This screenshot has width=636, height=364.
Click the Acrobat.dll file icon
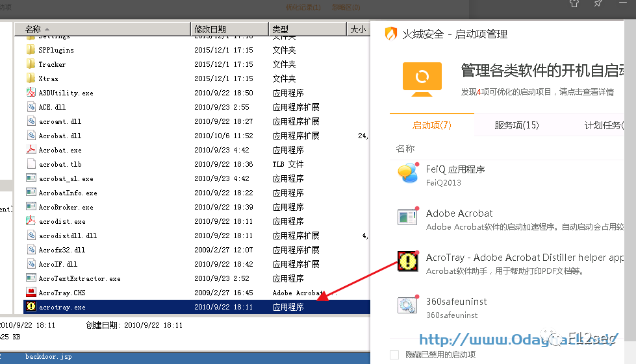tap(31, 135)
